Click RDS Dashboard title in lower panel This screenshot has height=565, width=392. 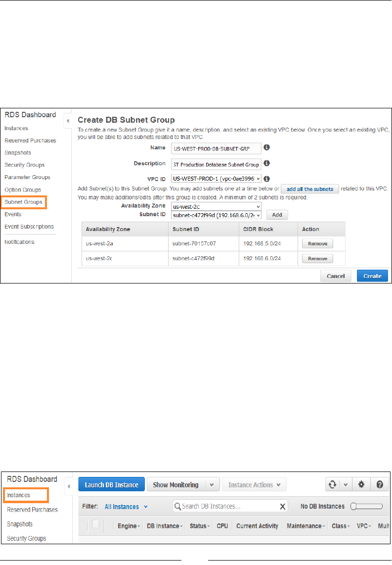point(32,479)
